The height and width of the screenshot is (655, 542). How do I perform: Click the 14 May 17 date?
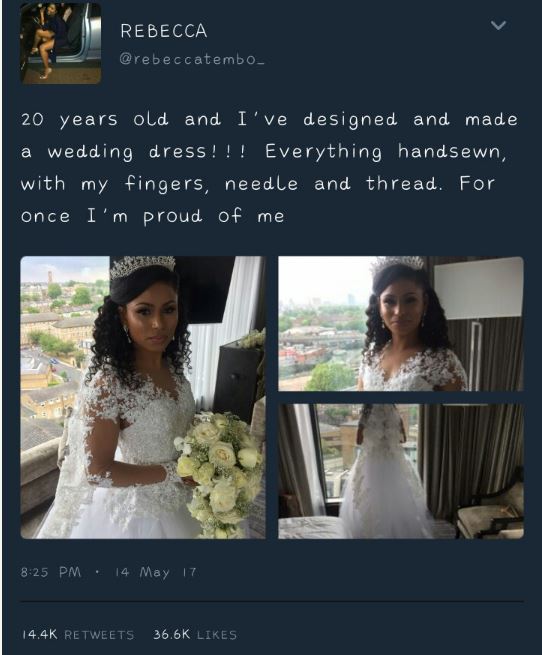[155, 572]
